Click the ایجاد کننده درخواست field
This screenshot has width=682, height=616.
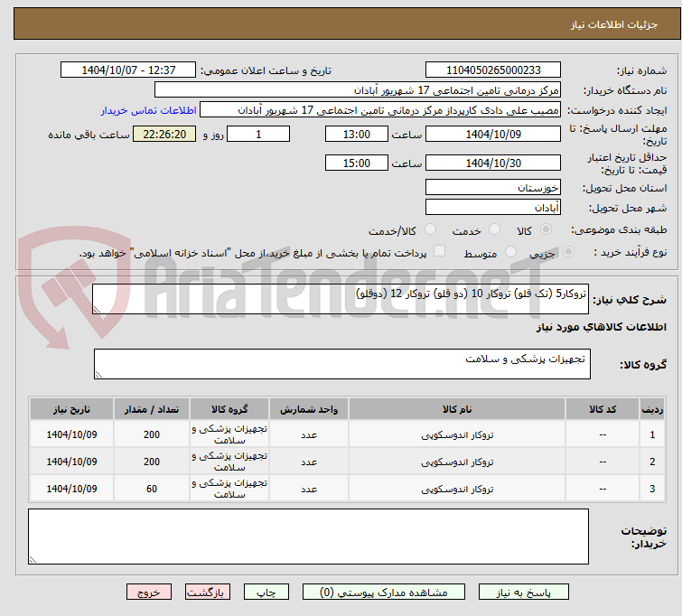[380, 110]
